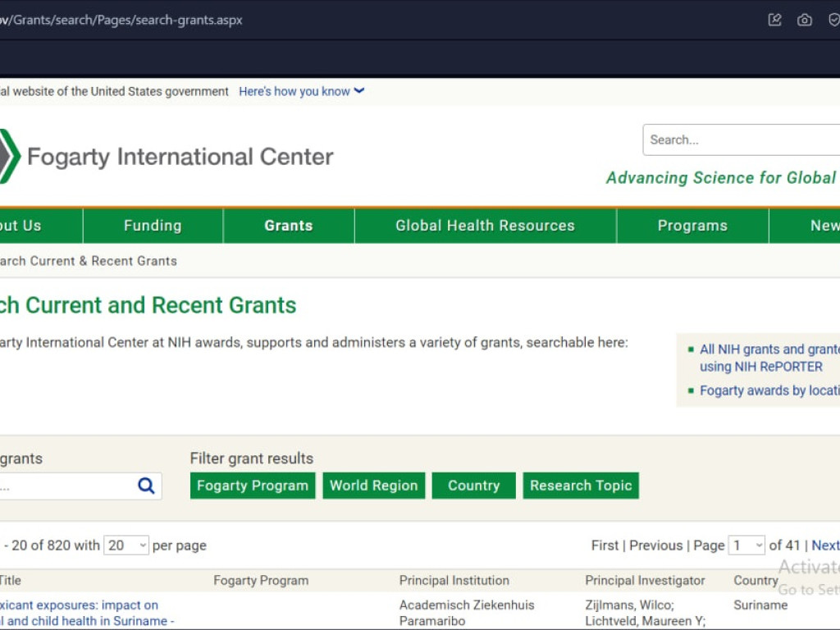
Task: Open 'All NIH grants and grantees' link
Action: tap(769, 358)
